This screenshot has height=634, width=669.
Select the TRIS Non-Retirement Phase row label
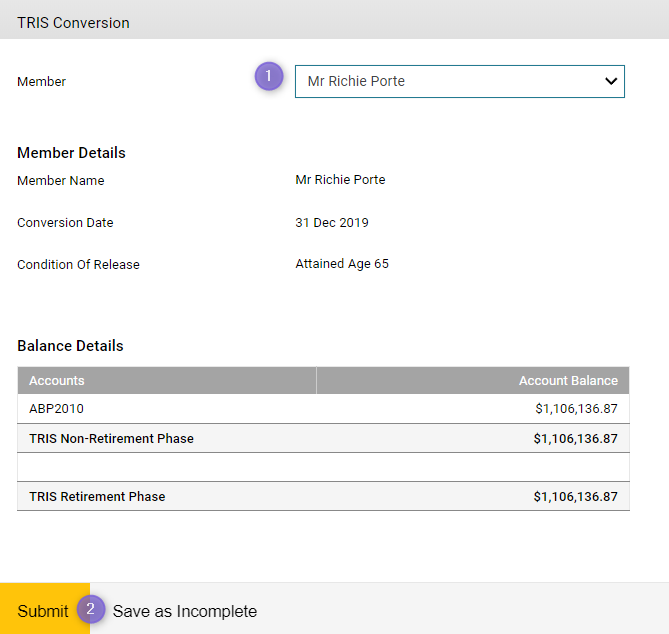tap(111, 438)
